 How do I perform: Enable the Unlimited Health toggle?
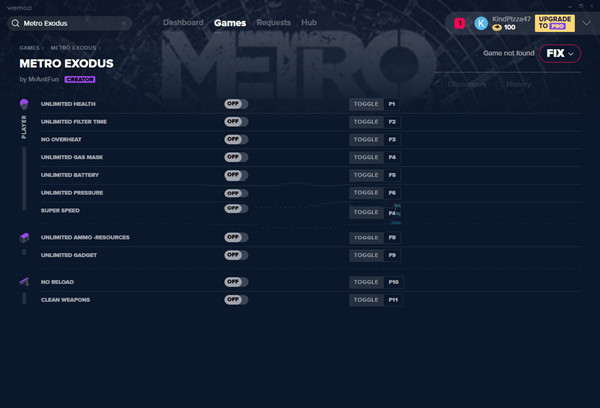tap(236, 104)
